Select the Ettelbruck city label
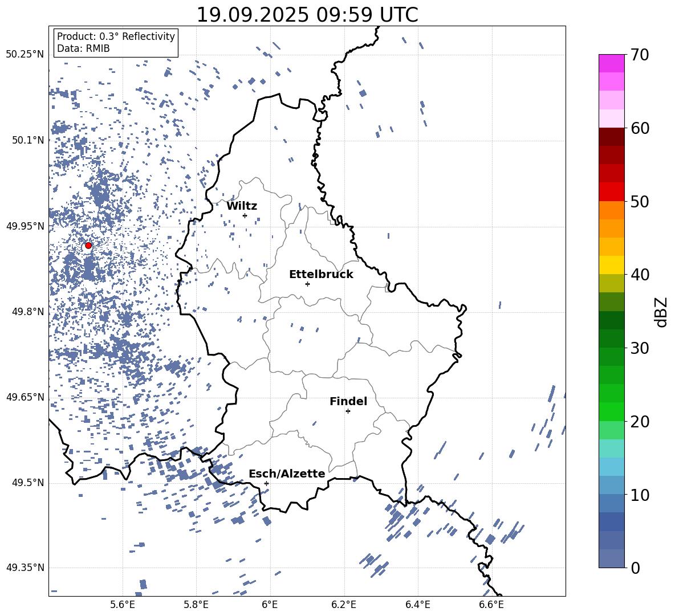675x616 pixels. tap(321, 274)
